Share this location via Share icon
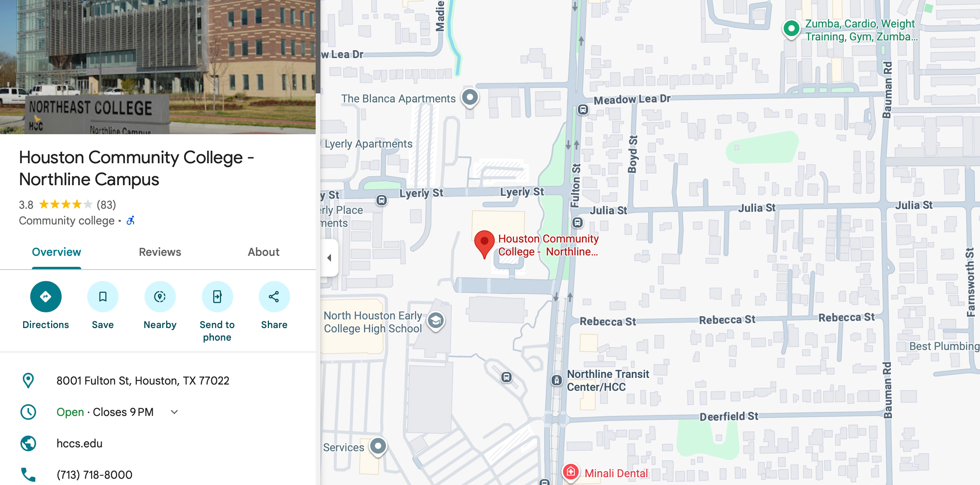Image resolution: width=980 pixels, height=485 pixels. point(274,297)
